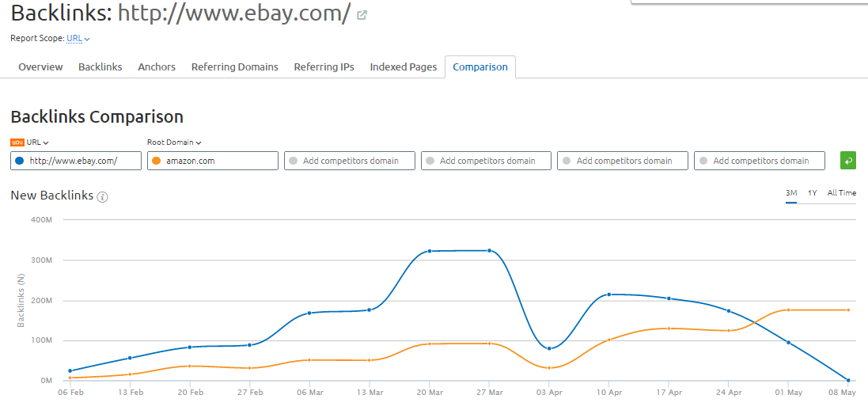Click blue data point at 20 Mar
Image resolution: width=868 pixels, height=414 pixels.
(429, 251)
